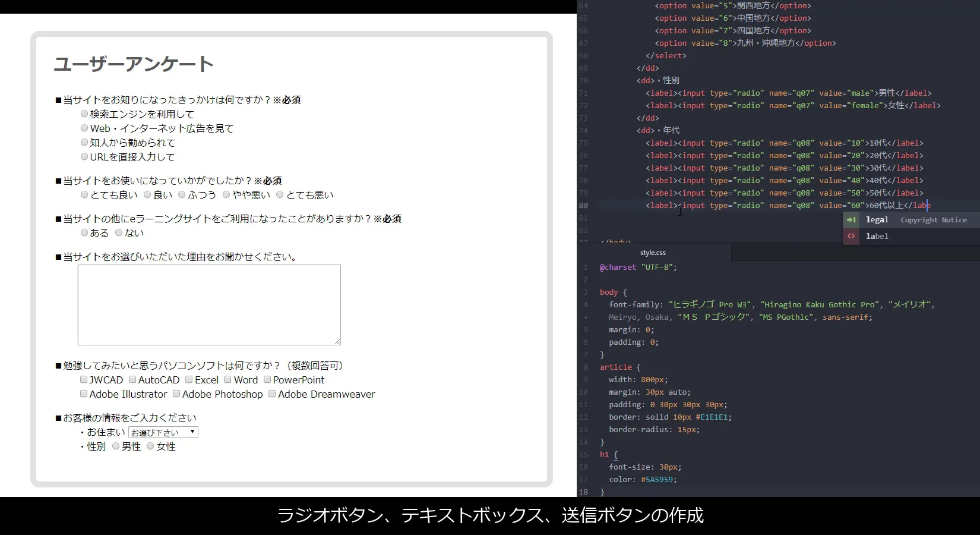Image resolution: width=980 pixels, height=535 pixels.
Task: Click line number 80 in the gutter
Action: 583,206
